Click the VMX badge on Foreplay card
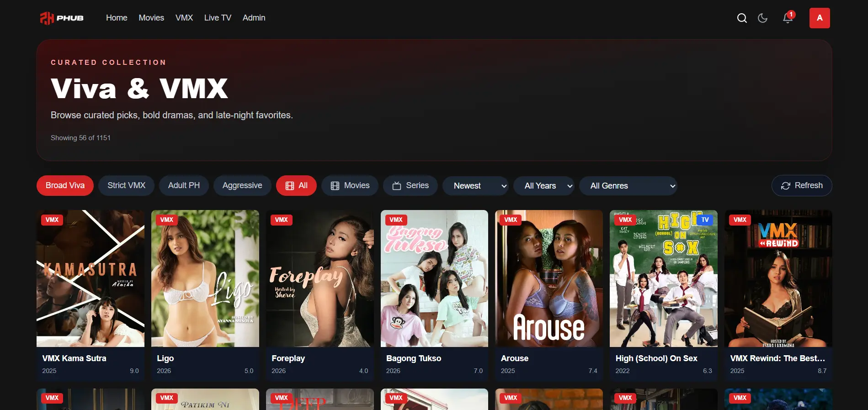This screenshot has width=868, height=410. click(282, 220)
